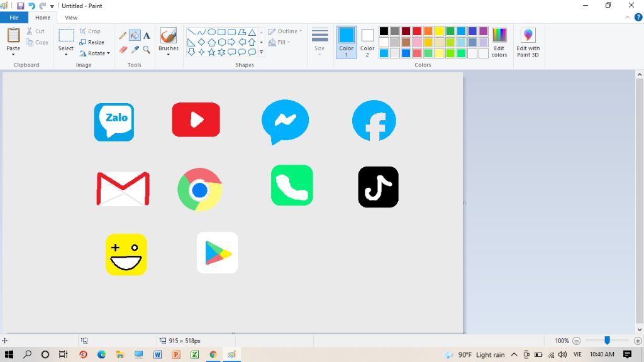Open Paint Help question mark

pyautogui.click(x=638, y=17)
